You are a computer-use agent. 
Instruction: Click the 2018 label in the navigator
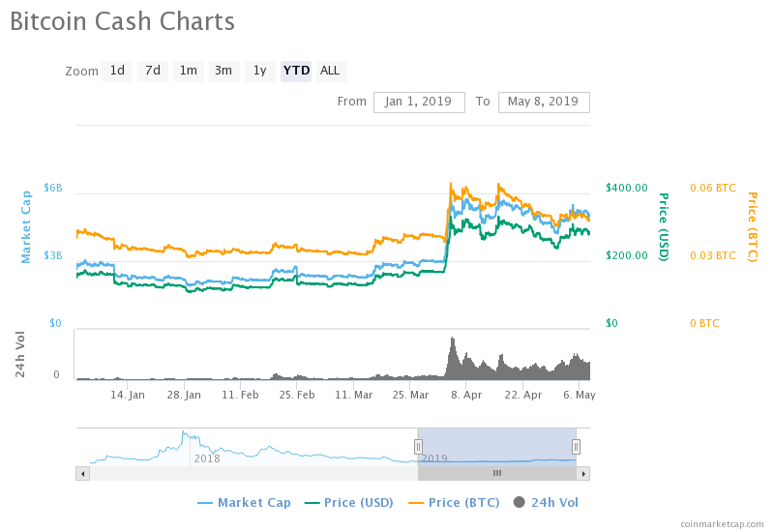[x=207, y=458]
